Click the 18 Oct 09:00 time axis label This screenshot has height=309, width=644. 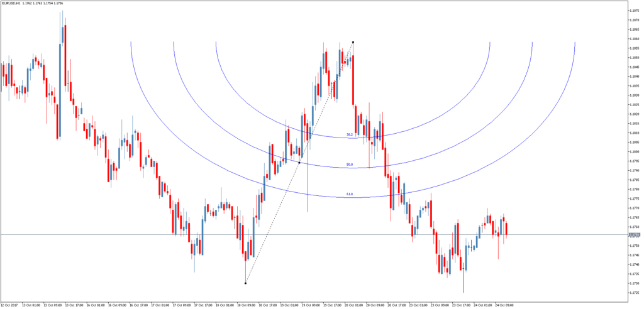[245, 305]
